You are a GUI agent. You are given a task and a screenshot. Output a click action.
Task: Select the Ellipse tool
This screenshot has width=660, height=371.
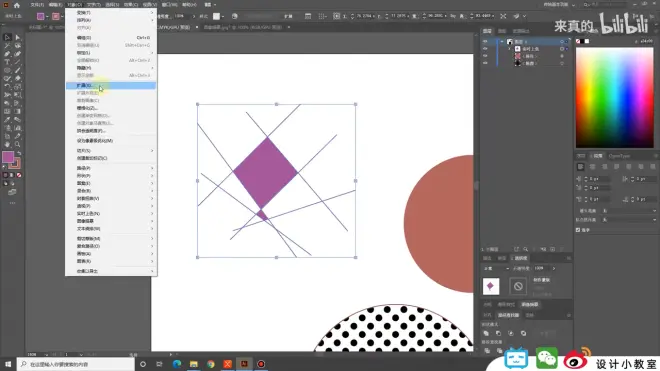point(7,70)
